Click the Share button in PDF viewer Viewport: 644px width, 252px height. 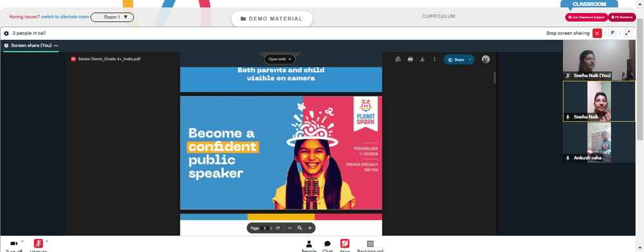coord(455,59)
